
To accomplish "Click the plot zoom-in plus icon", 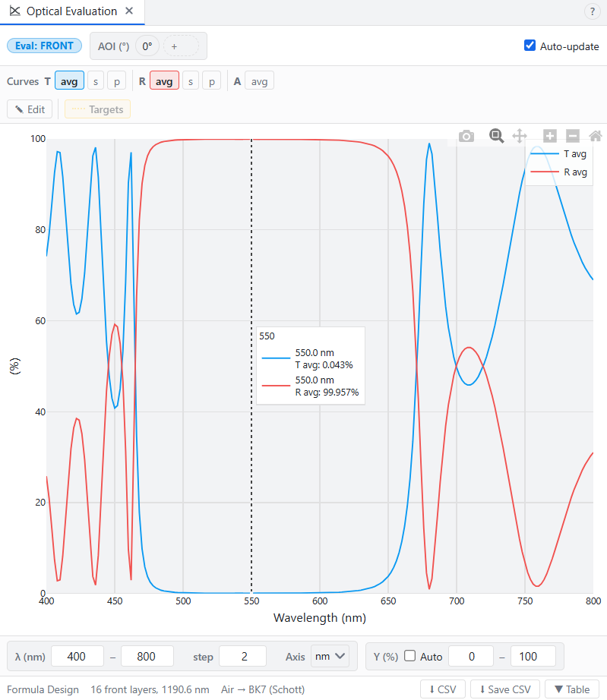I will pos(550,136).
